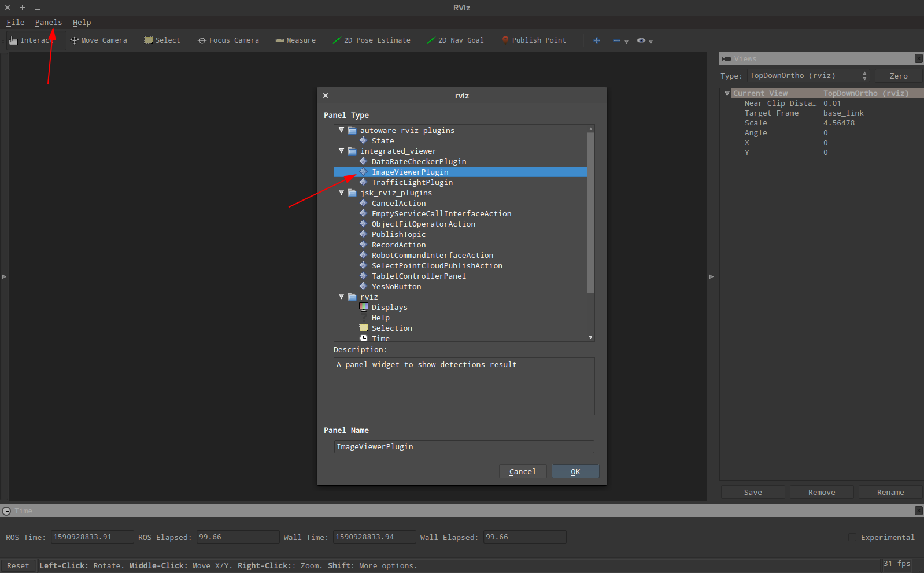Click the Zero button in Views

(x=899, y=76)
